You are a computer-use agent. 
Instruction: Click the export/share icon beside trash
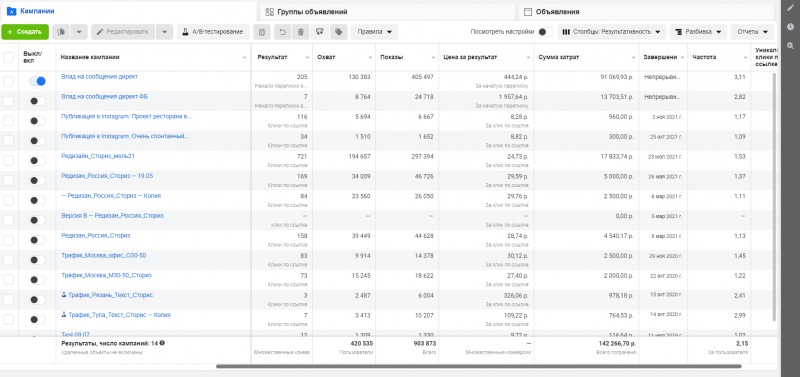[320, 32]
